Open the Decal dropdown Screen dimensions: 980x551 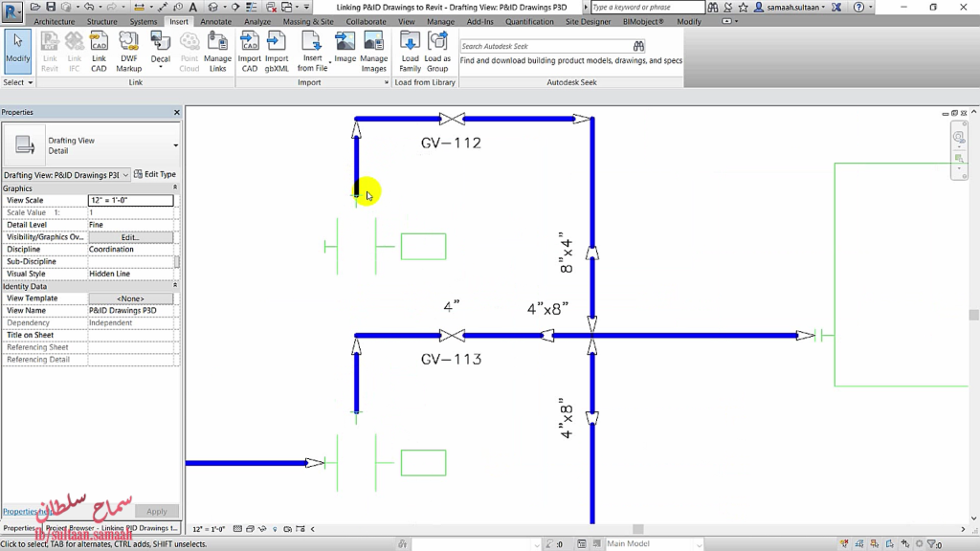tap(161, 67)
